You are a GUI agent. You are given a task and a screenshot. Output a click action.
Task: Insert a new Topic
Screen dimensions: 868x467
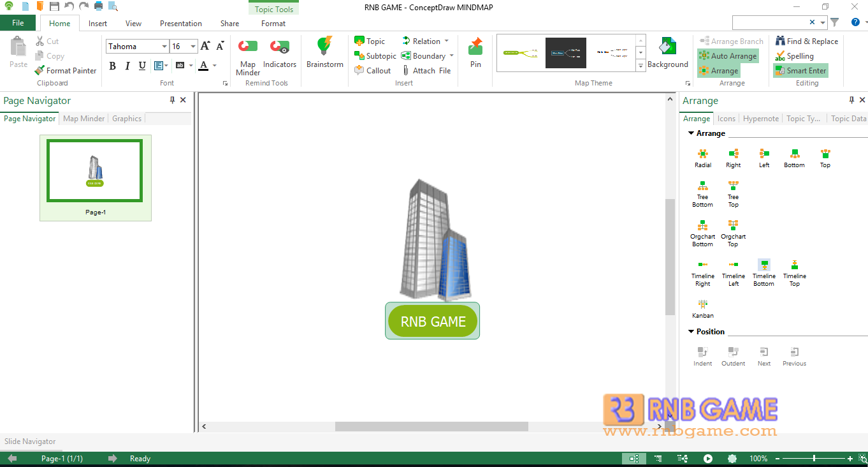370,41
